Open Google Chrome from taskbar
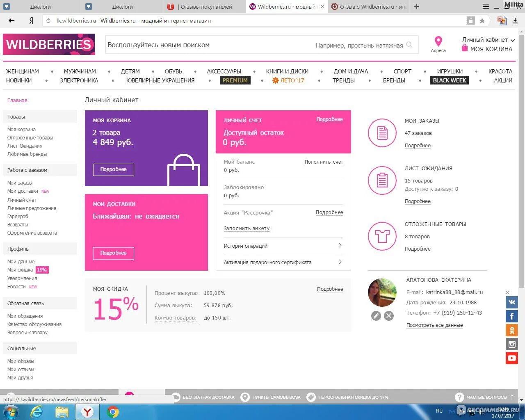This screenshot has height=420, width=525. pyautogui.click(x=113, y=412)
